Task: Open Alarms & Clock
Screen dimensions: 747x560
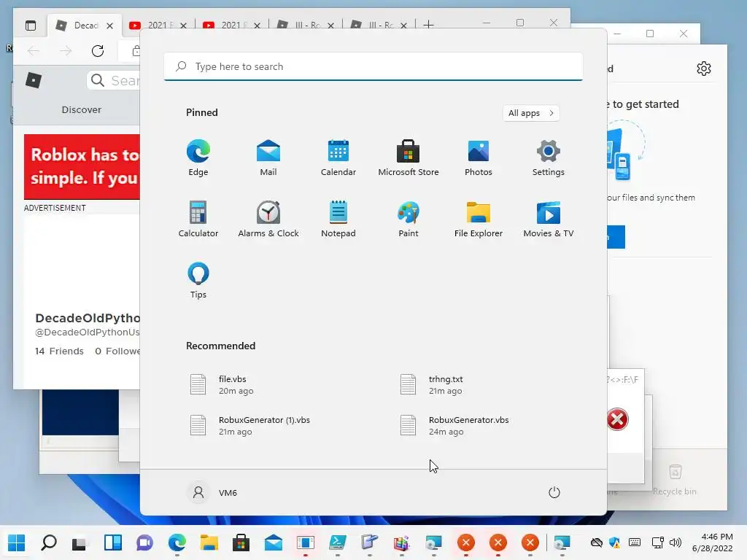Action: click(268, 219)
